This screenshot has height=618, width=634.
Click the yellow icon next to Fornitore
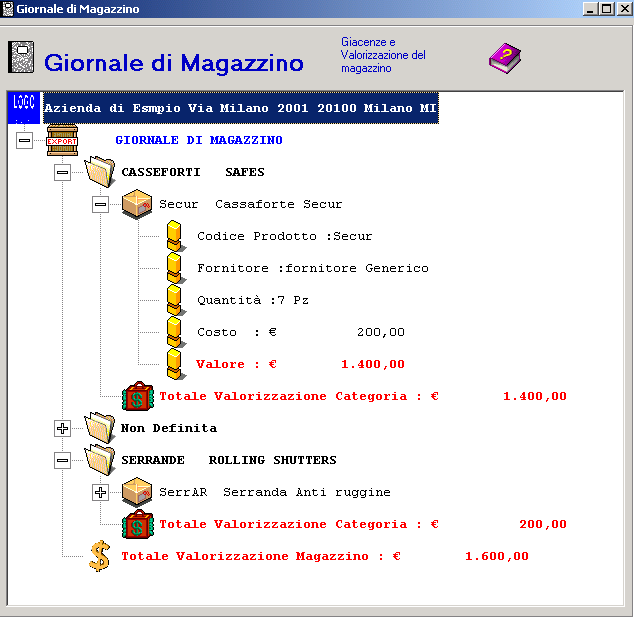tap(175, 268)
